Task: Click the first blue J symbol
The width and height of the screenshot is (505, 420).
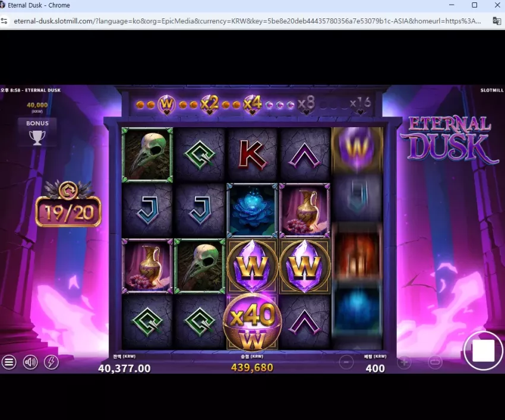Action: (147, 210)
